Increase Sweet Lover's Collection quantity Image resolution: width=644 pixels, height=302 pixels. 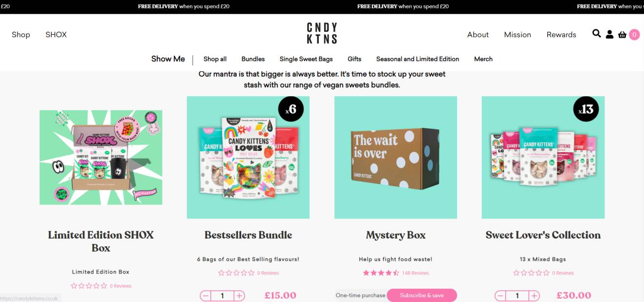(x=535, y=296)
